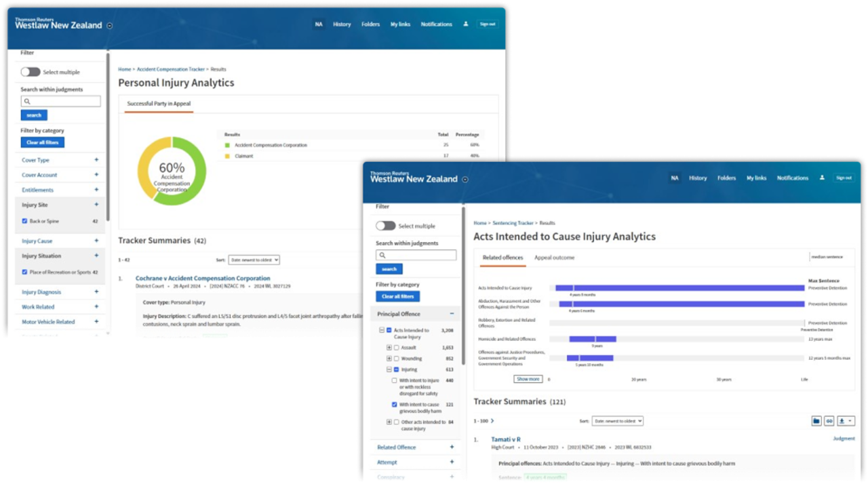Image resolution: width=868 pixels, height=488 pixels.
Task: Expand the Cover Type filter
Action: (x=96, y=160)
